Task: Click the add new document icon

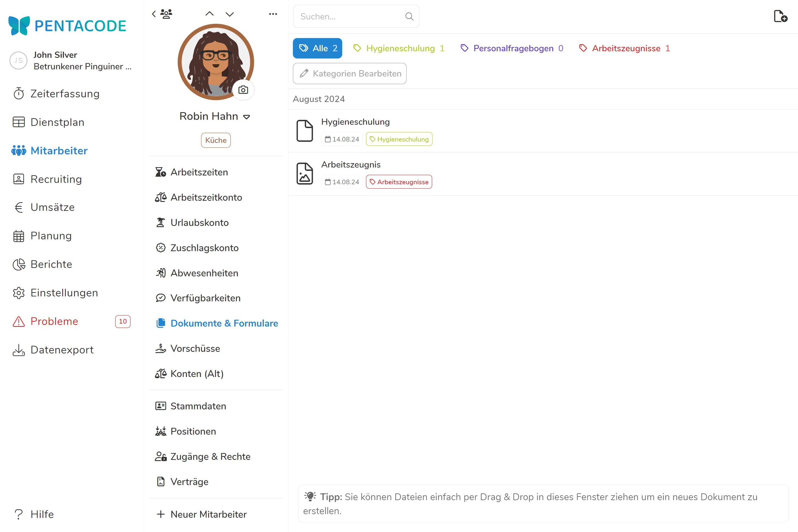Action: (780, 16)
